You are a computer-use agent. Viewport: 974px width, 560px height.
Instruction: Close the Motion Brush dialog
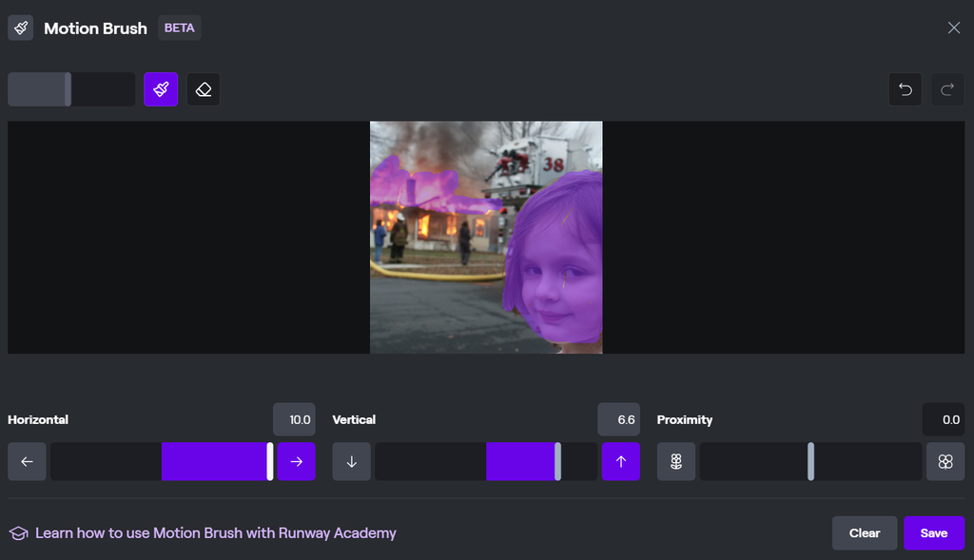pos(953,28)
